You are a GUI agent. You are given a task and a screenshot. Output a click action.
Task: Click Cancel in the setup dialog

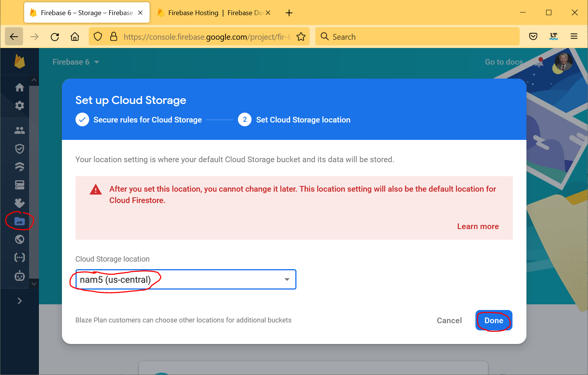[x=449, y=321]
